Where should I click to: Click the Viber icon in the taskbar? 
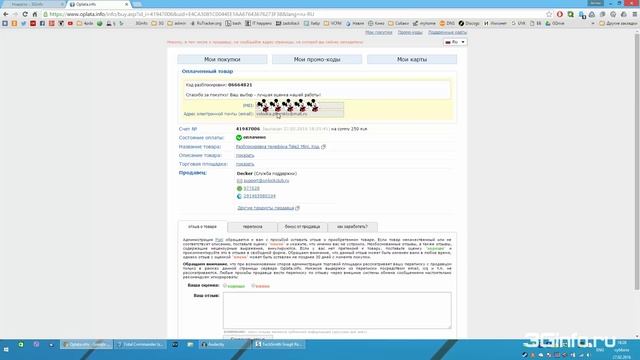(36, 344)
